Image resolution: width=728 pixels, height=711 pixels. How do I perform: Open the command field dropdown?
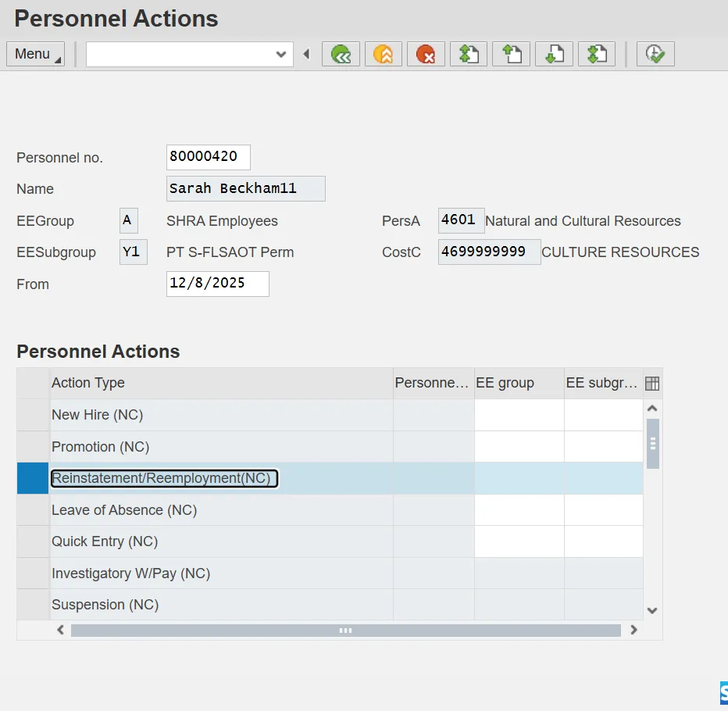point(281,54)
